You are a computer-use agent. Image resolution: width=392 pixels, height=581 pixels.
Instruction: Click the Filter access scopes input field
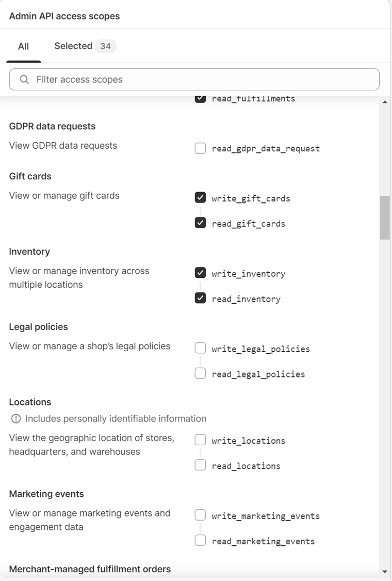[194, 80]
